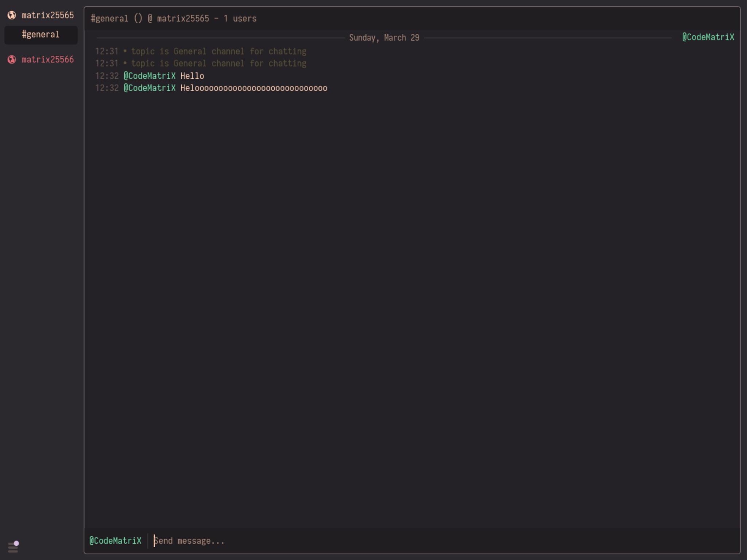Viewport: 747px width, 560px height.
Task: Click the long 'Helooooooo' message text
Action: point(254,88)
